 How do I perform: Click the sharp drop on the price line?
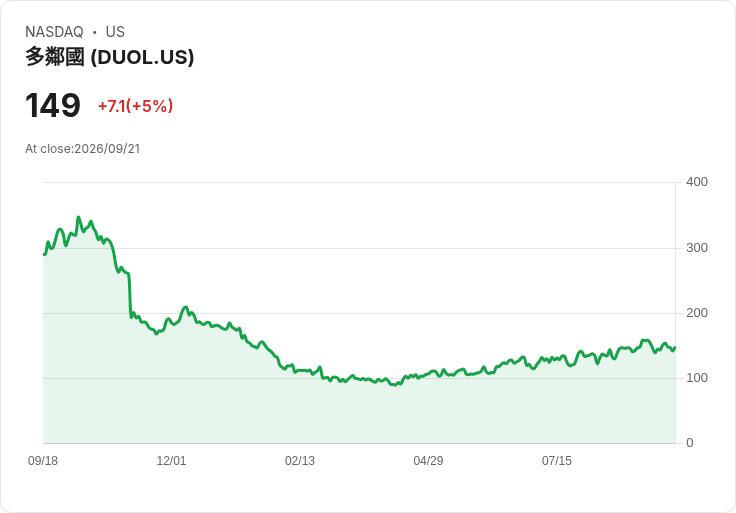[130, 296]
